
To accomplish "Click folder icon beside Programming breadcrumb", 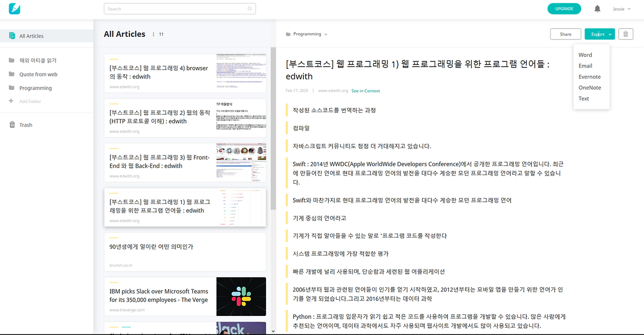I will pyautogui.click(x=288, y=34).
